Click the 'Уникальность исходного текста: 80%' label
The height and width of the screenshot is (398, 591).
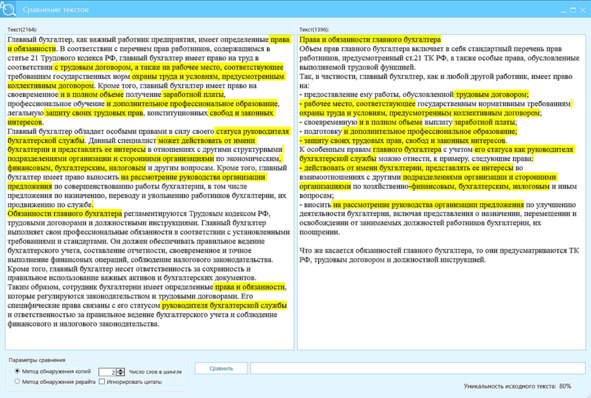[517, 386]
